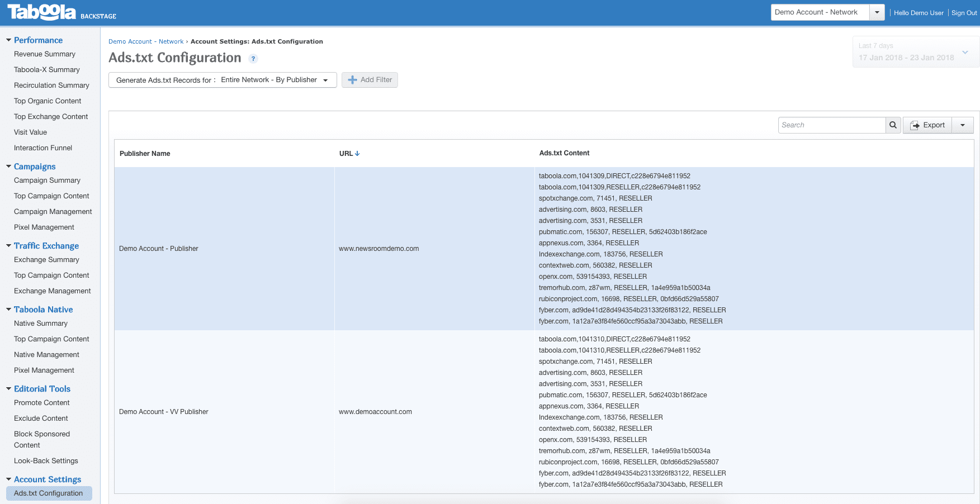The image size is (980, 504).
Task: Open Revenue Summary in sidebar
Action: [x=45, y=54]
